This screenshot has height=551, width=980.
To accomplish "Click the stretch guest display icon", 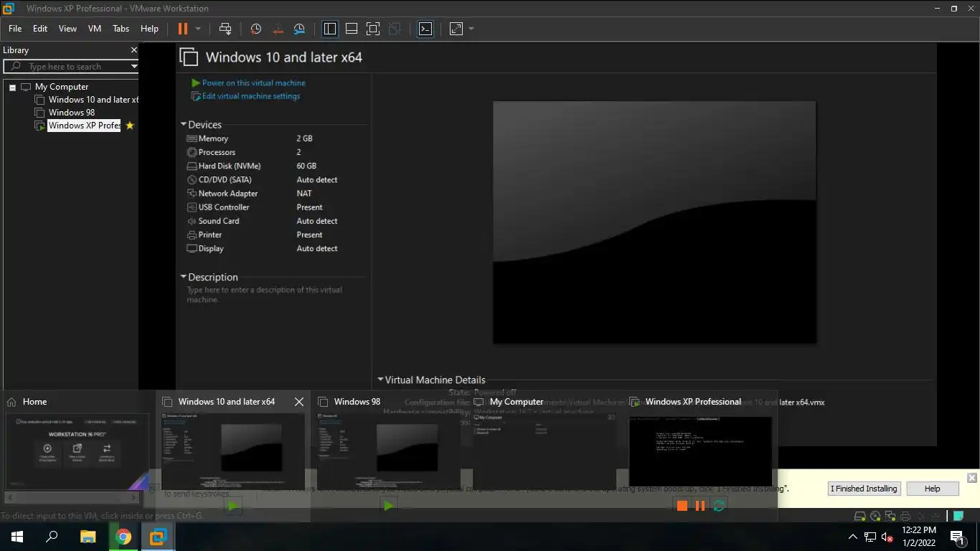I will 456,29.
